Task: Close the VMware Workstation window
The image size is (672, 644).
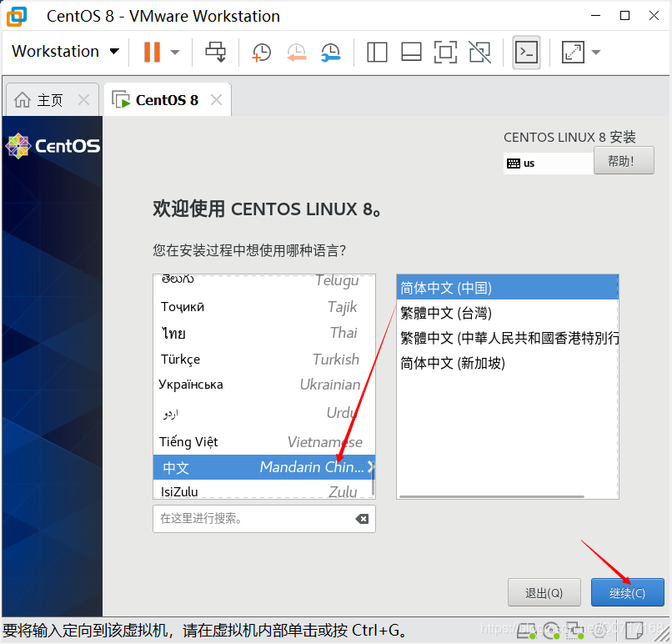Action: tap(654, 16)
